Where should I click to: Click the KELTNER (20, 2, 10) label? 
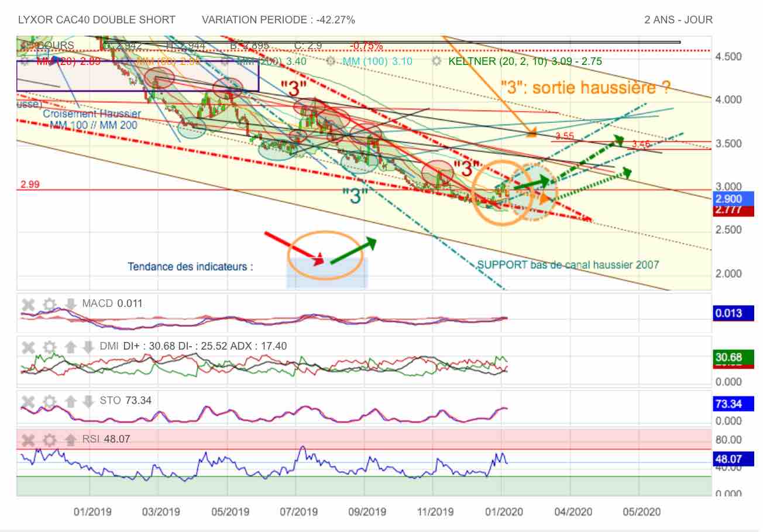coord(524,61)
